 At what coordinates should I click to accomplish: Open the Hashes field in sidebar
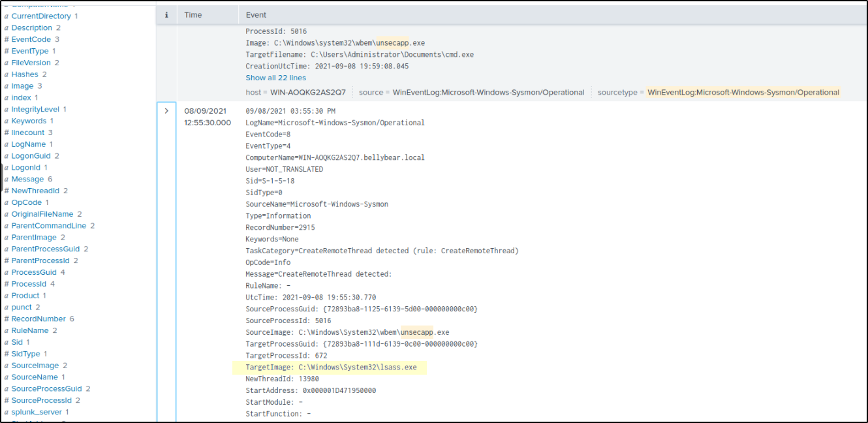(x=25, y=74)
